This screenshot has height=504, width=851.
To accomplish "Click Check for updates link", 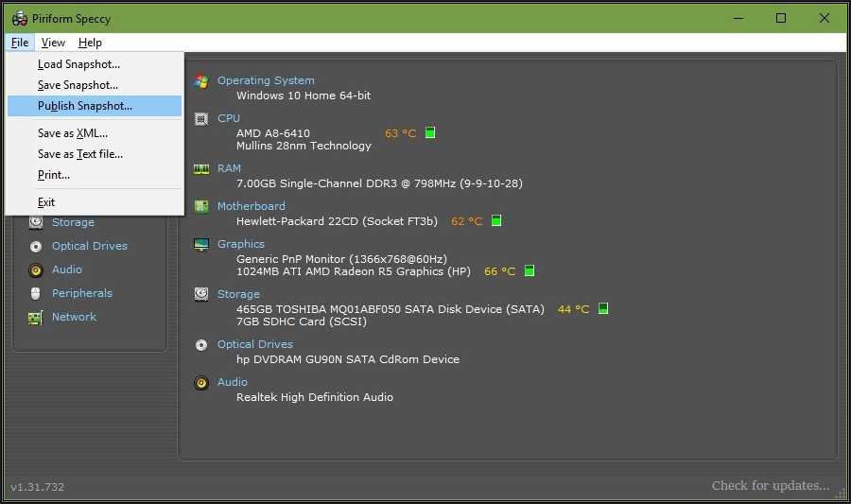I will point(771,485).
